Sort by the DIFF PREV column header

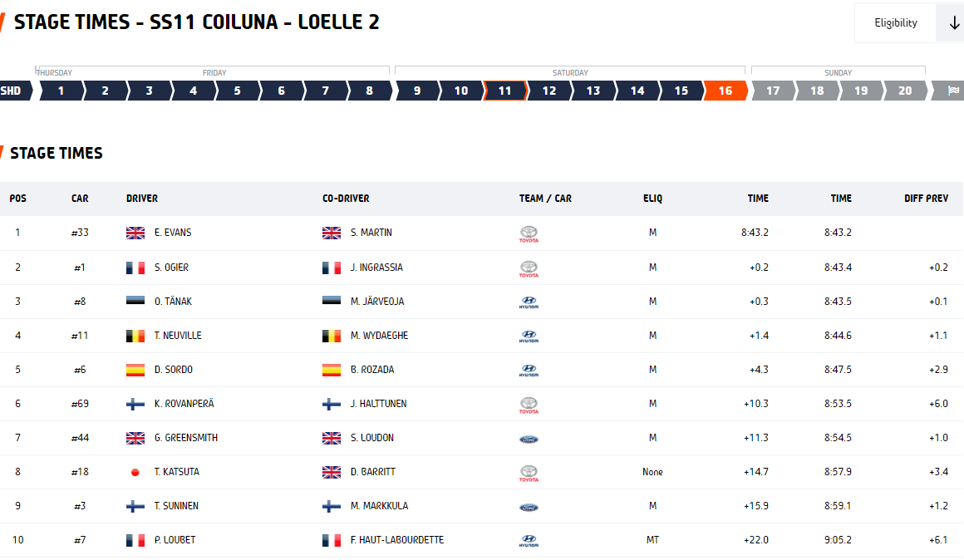[x=926, y=199]
